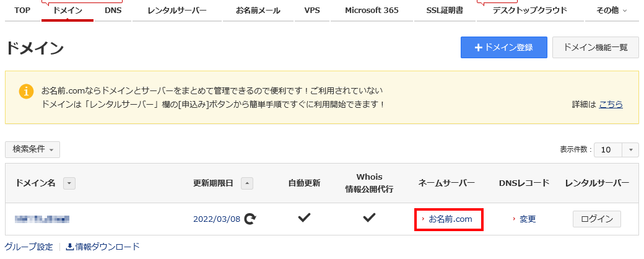The image size is (644, 259).
Task: Click the 更新期限日 column header text
Action: point(213,183)
